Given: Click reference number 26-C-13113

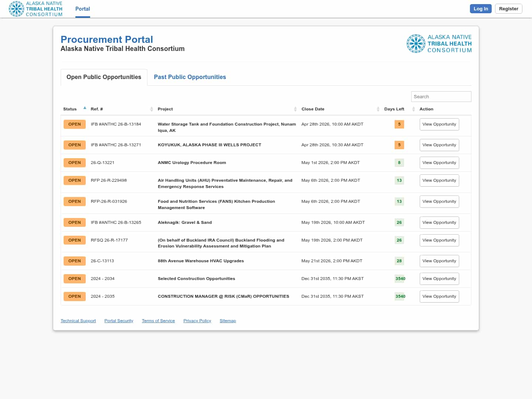Looking at the screenshot, I should pos(102,261).
